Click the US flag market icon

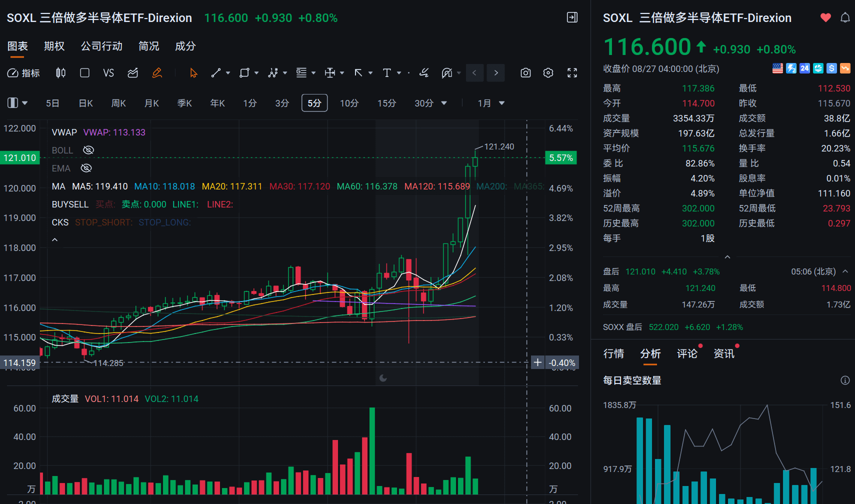click(778, 68)
